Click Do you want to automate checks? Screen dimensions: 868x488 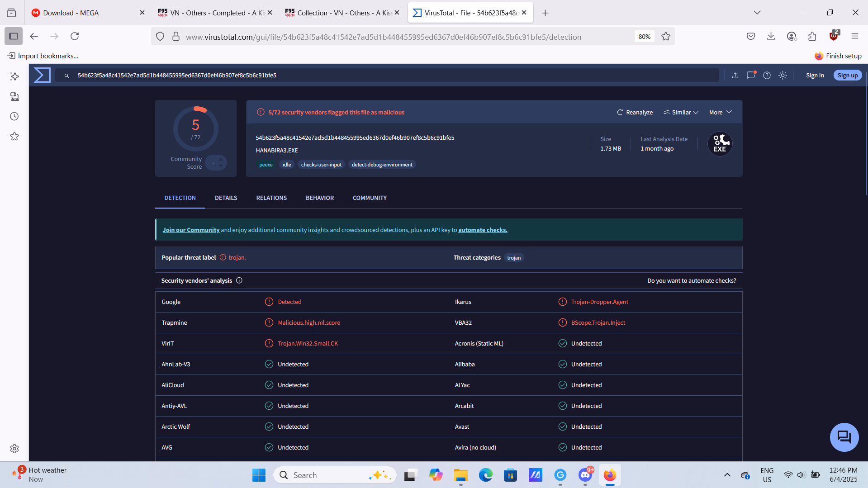click(x=692, y=280)
